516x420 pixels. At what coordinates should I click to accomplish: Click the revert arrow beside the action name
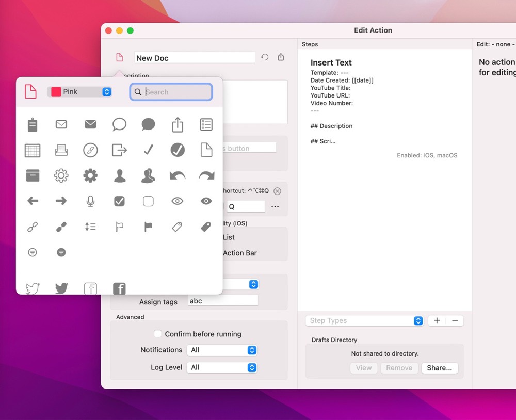[x=265, y=57]
